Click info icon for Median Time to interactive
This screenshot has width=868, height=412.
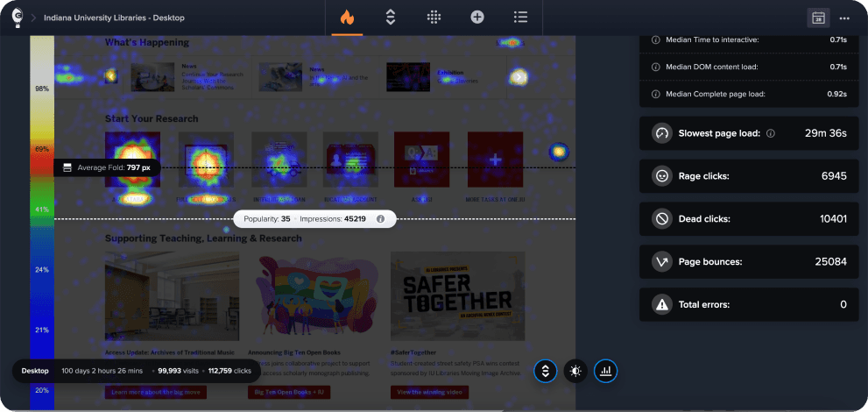click(655, 39)
